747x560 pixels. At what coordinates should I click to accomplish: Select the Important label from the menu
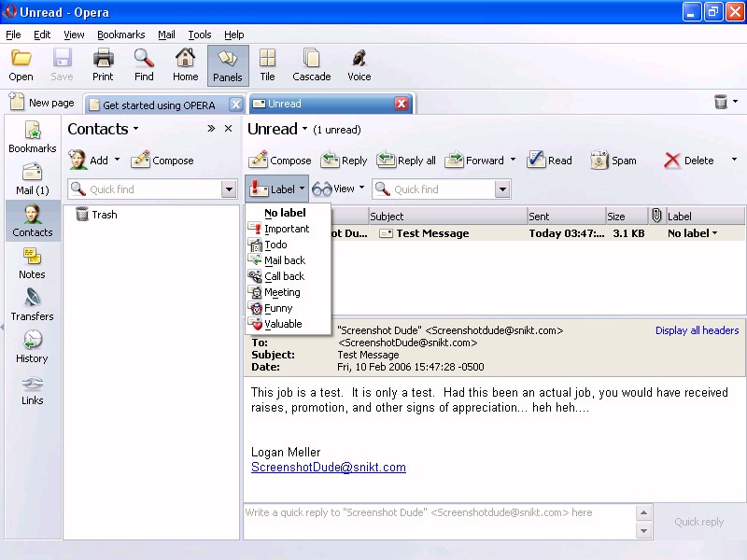pos(286,229)
